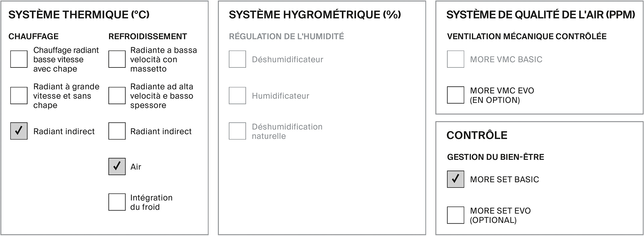Check the Humidificateur option
The image size is (644, 236).
(x=237, y=96)
